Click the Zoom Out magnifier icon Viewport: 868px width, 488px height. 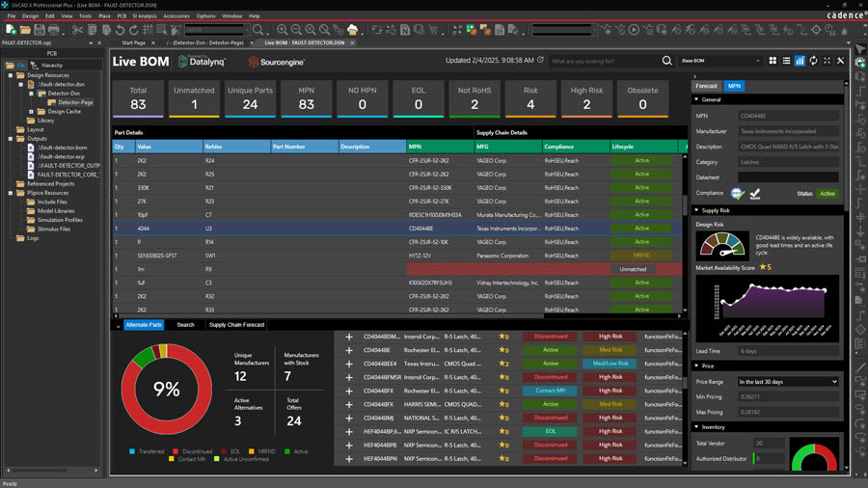click(296, 29)
